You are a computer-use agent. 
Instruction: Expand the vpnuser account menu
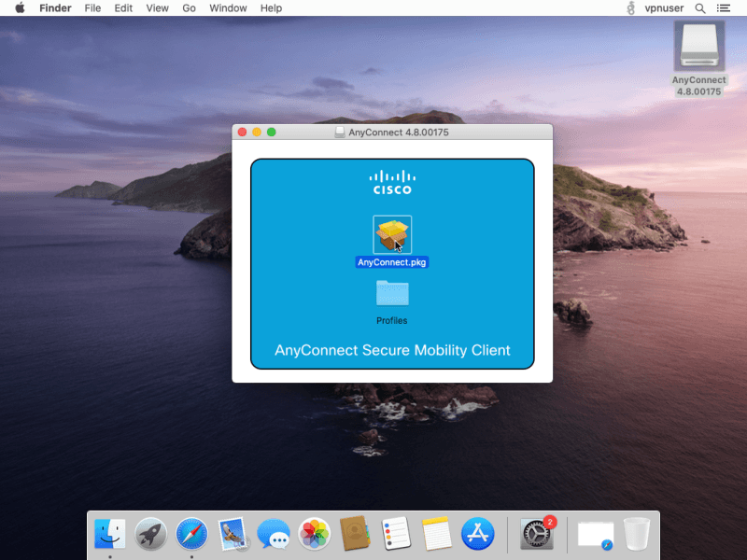(664, 8)
